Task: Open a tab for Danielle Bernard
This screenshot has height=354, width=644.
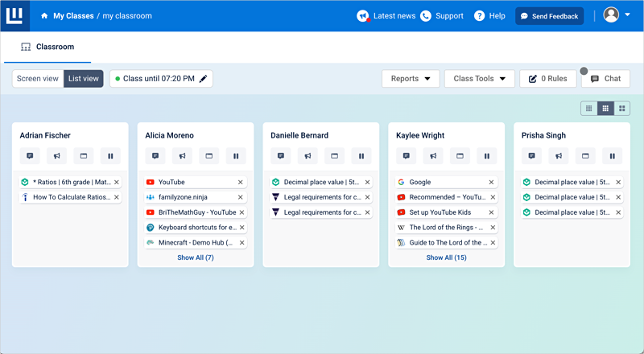Action: tap(334, 156)
